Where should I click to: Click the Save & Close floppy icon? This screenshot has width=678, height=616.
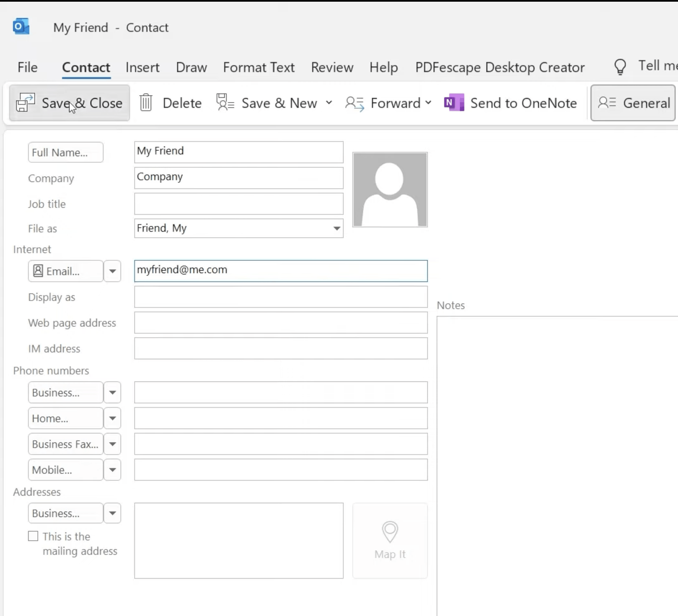click(25, 103)
